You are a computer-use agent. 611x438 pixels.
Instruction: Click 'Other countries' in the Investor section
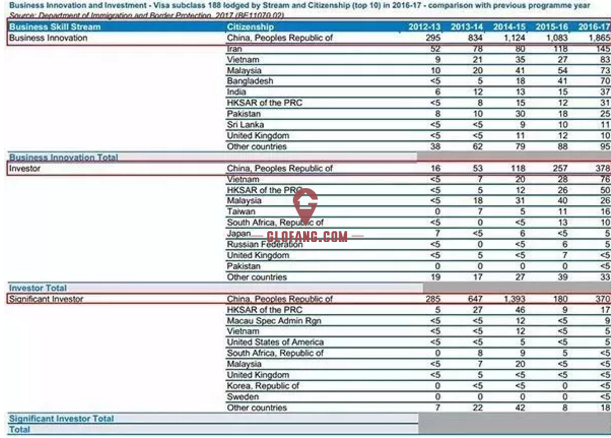point(257,277)
